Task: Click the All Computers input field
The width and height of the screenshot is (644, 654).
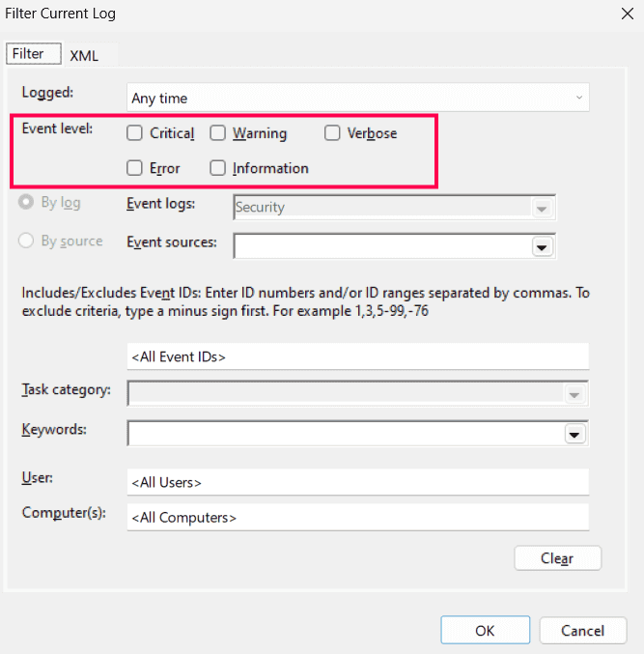Action: 358,517
